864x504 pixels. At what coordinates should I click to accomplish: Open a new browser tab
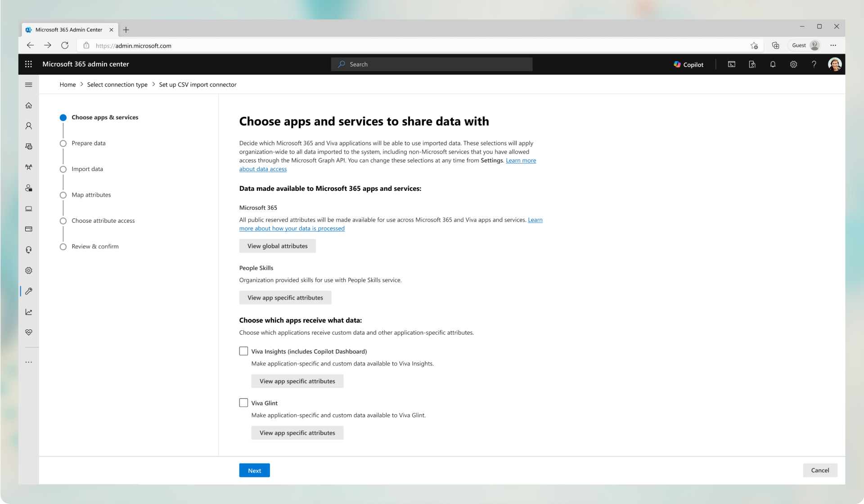(126, 30)
